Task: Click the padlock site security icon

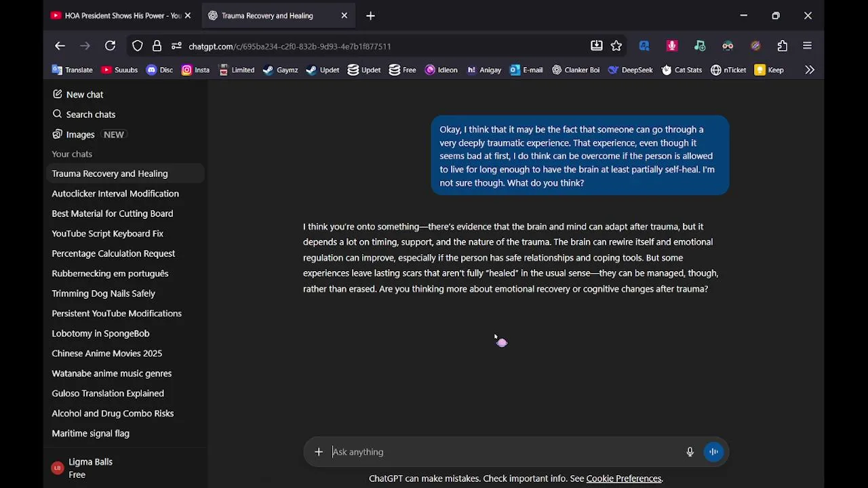Action: [157, 46]
